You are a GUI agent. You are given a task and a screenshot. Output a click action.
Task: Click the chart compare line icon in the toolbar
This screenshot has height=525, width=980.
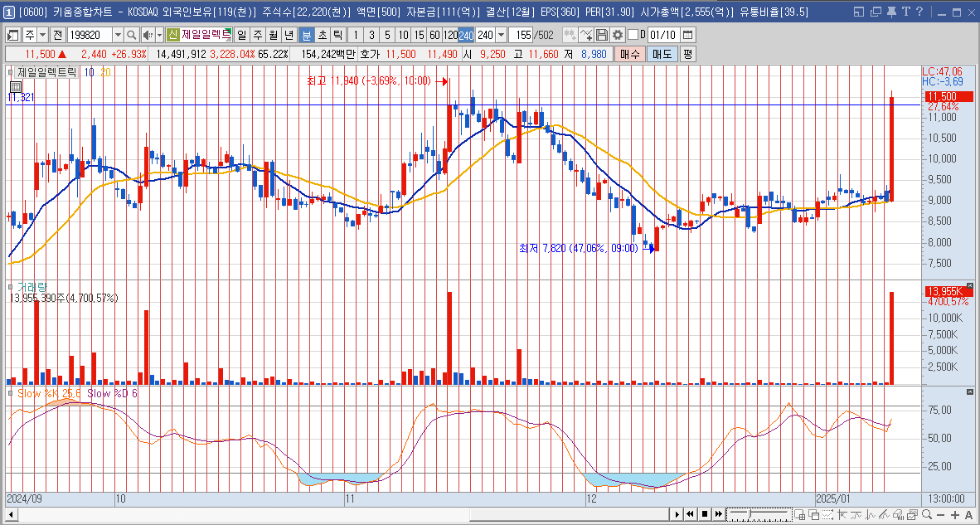coord(586,35)
